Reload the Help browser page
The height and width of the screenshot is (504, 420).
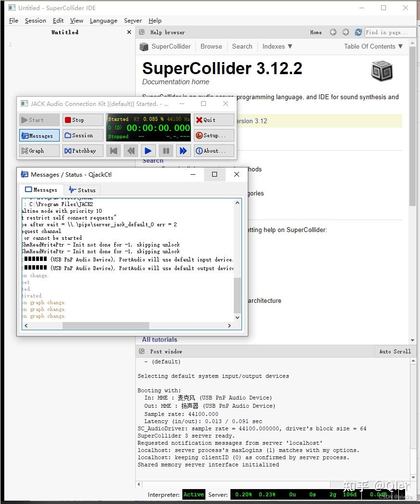coord(358,32)
